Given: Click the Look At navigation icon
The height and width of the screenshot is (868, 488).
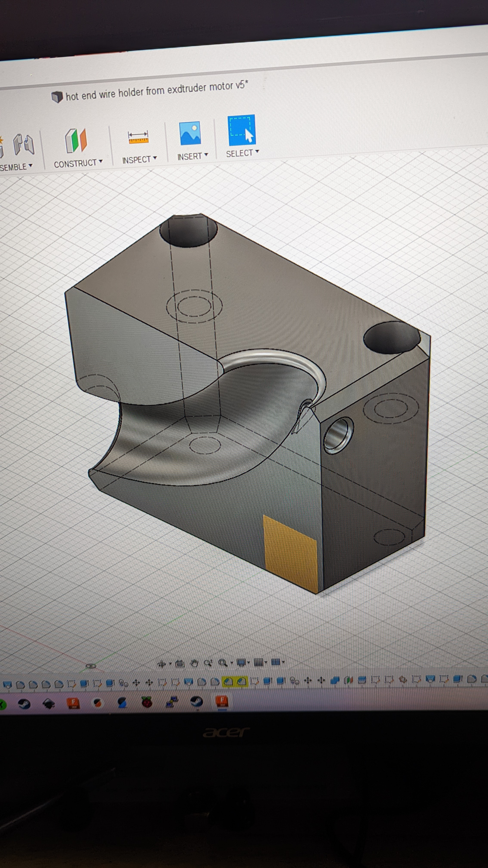Looking at the screenshot, I should [180, 663].
